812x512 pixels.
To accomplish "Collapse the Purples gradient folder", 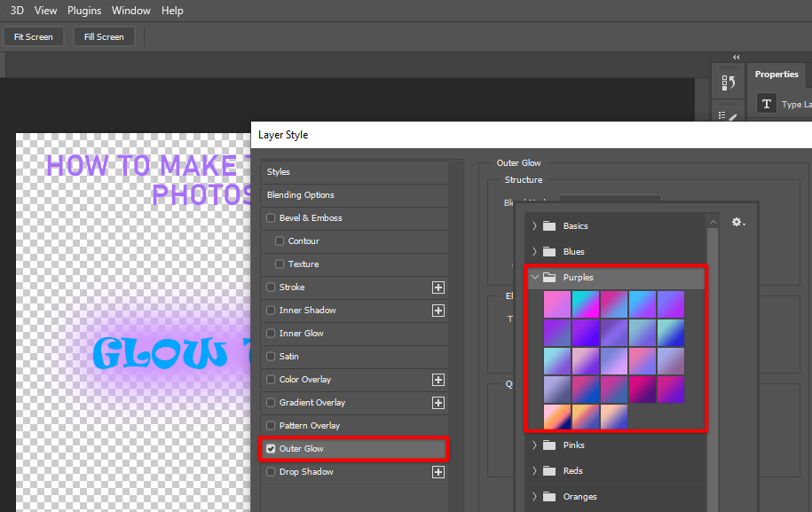I will (x=534, y=278).
